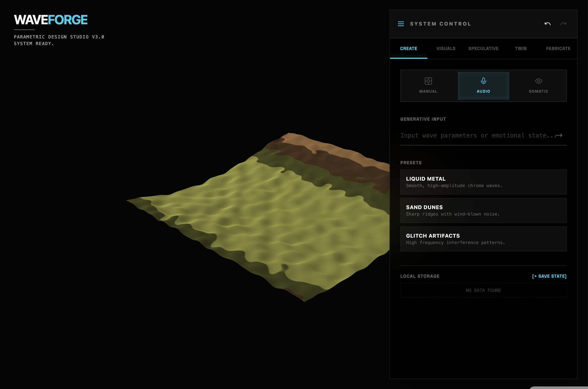Apply the Glitch Artifacts preset

click(483, 239)
